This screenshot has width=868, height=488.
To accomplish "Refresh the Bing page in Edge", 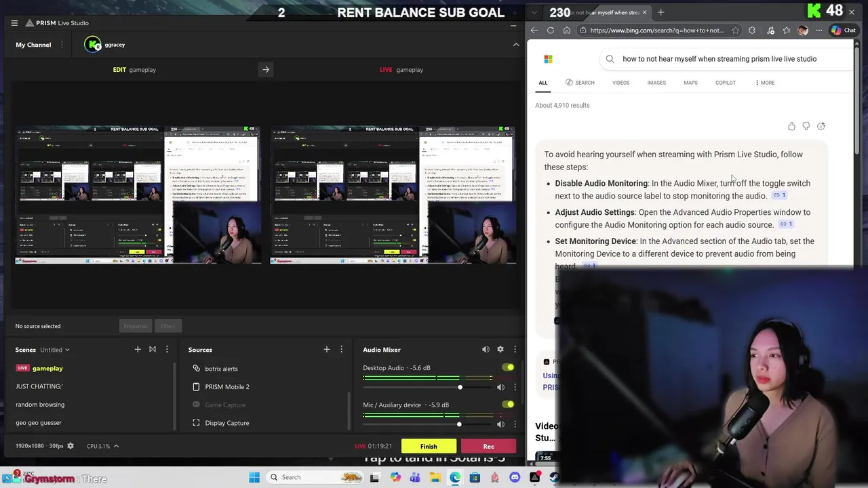I will pos(551,30).
